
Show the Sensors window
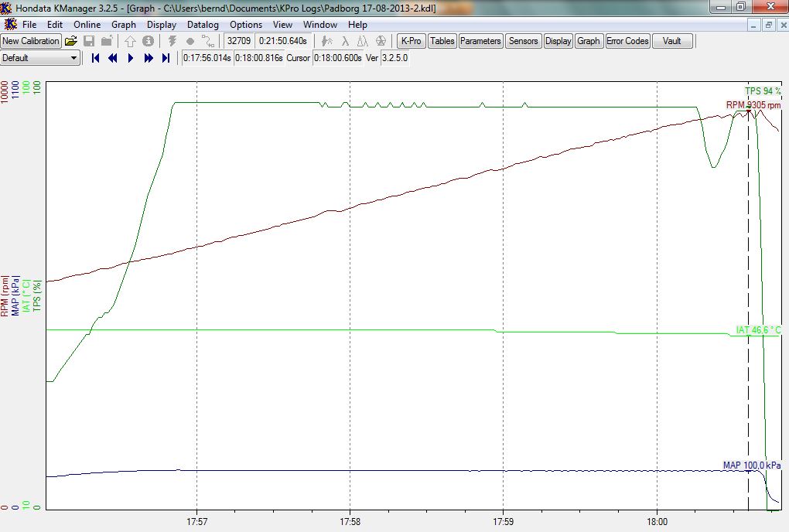(x=523, y=41)
